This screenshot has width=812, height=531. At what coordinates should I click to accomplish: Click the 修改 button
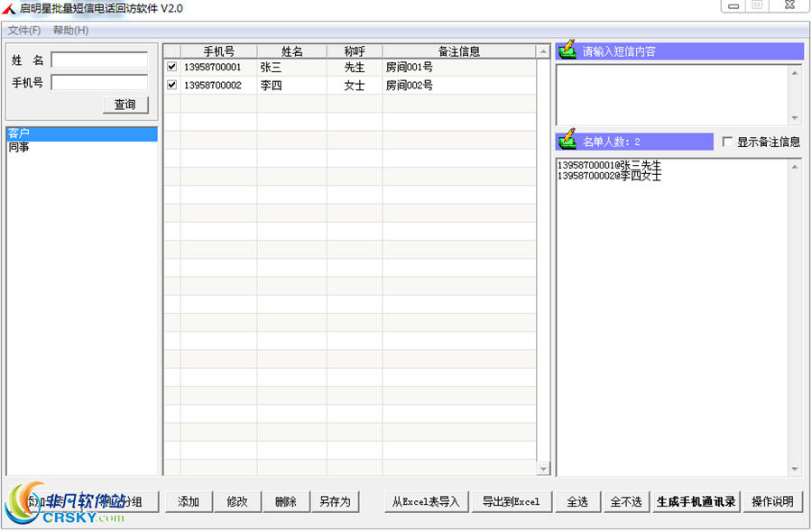[x=237, y=501]
